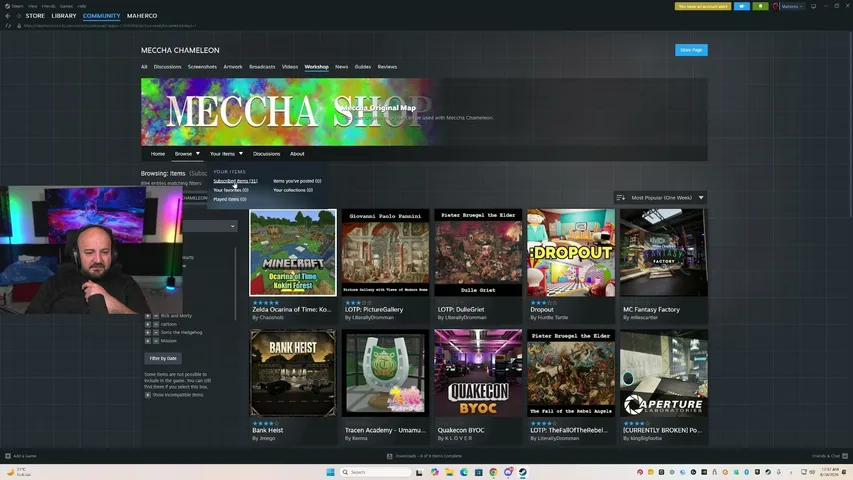This screenshot has width=853, height=480.
Task: Click the Windows taskbar Search box
Action: (375, 472)
